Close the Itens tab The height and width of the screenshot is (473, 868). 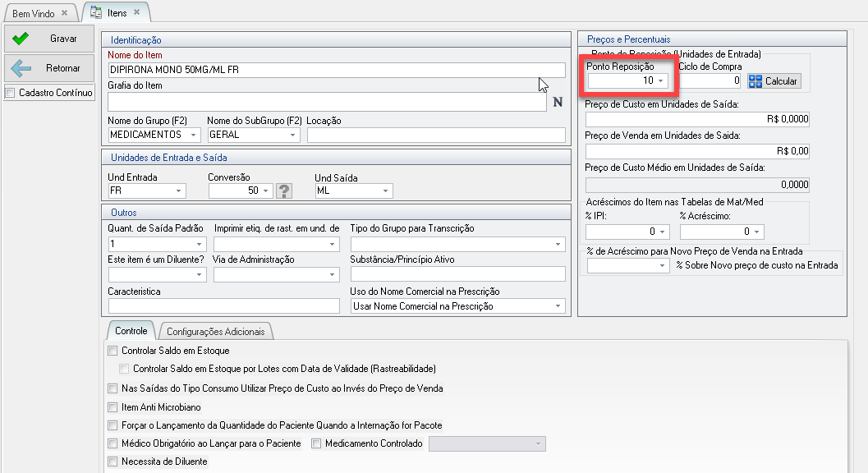(135, 13)
